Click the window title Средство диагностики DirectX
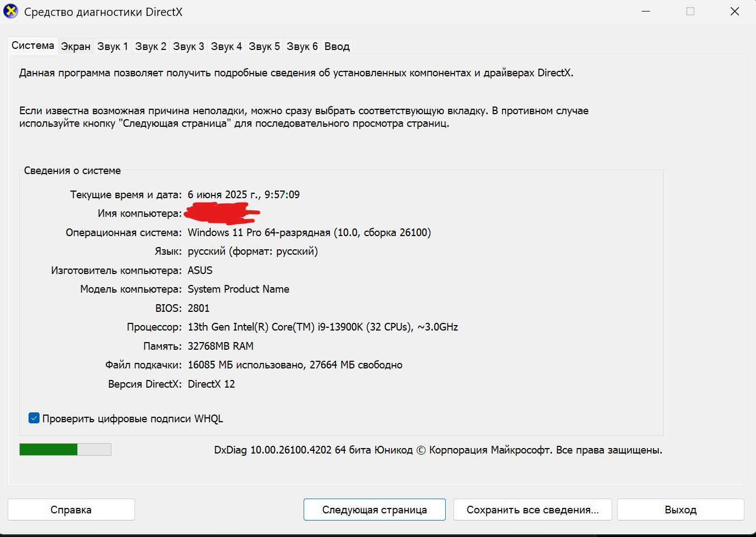Viewport: 756px width, 537px height. coord(103,12)
